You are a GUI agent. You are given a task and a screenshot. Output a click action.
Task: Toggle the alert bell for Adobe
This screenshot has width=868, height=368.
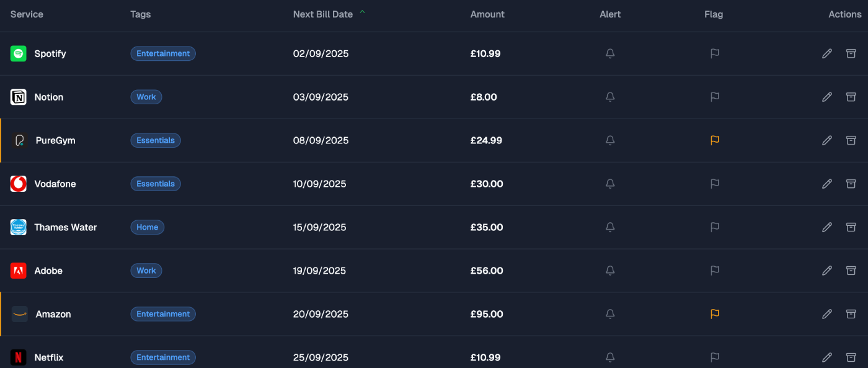point(610,271)
